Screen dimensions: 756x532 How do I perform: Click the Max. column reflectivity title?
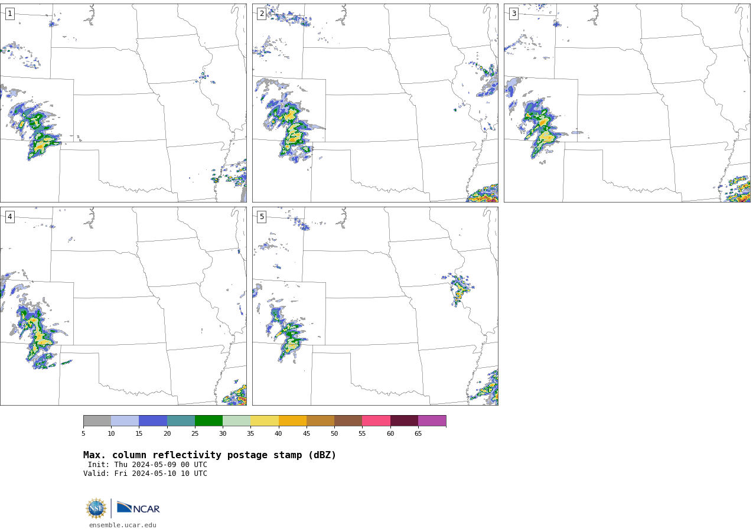[210, 455]
